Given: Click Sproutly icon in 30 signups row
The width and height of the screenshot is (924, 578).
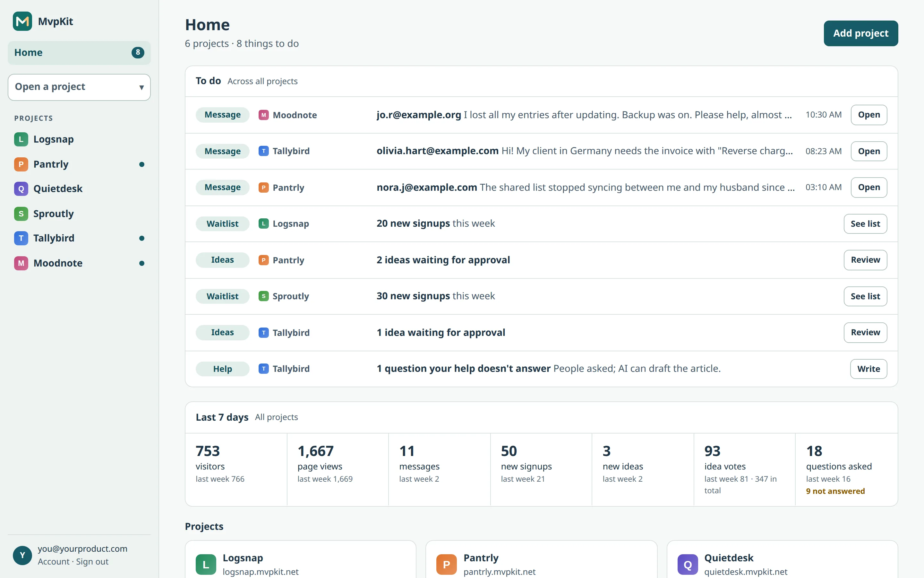Looking at the screenshot, I should click(x=263, y=296).
